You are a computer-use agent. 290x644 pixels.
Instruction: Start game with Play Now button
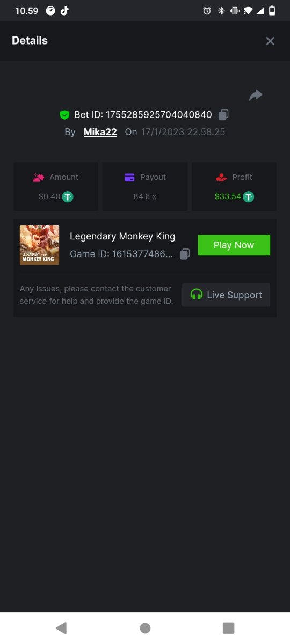pos(234,245)
